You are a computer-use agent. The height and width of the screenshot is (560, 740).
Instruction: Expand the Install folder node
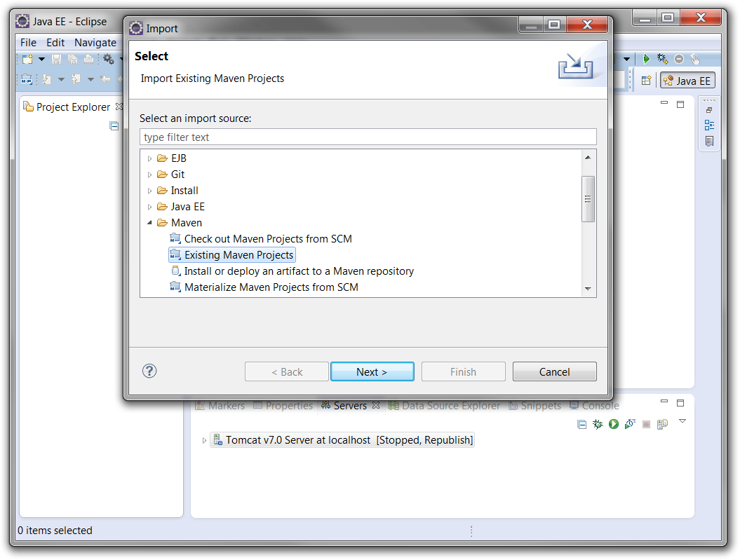tap(149, 191)
